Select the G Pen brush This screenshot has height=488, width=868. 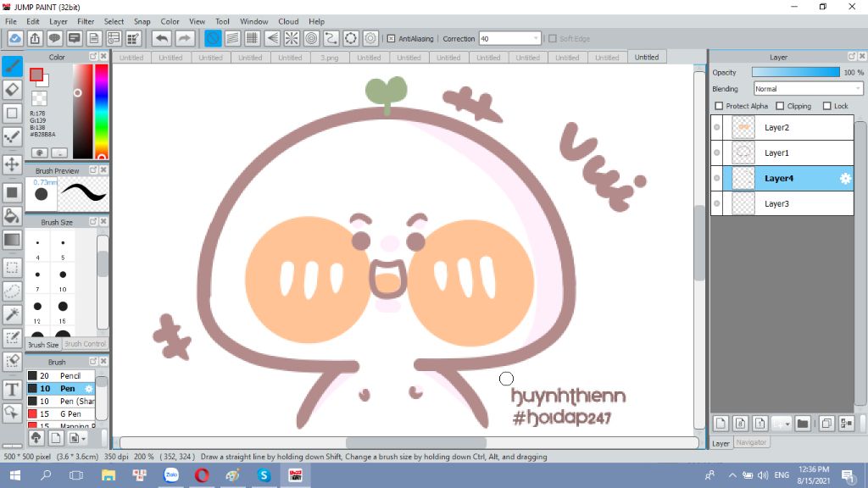(x=61, y=413)
